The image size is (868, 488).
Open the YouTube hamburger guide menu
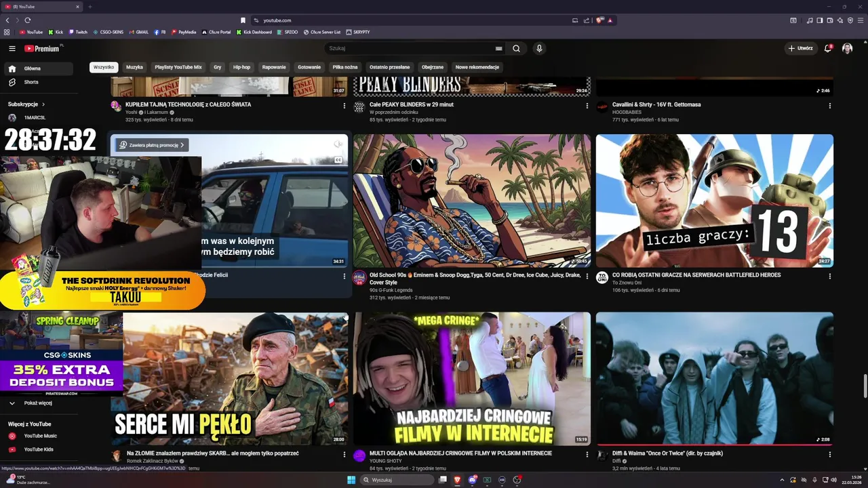click(12, 48)
